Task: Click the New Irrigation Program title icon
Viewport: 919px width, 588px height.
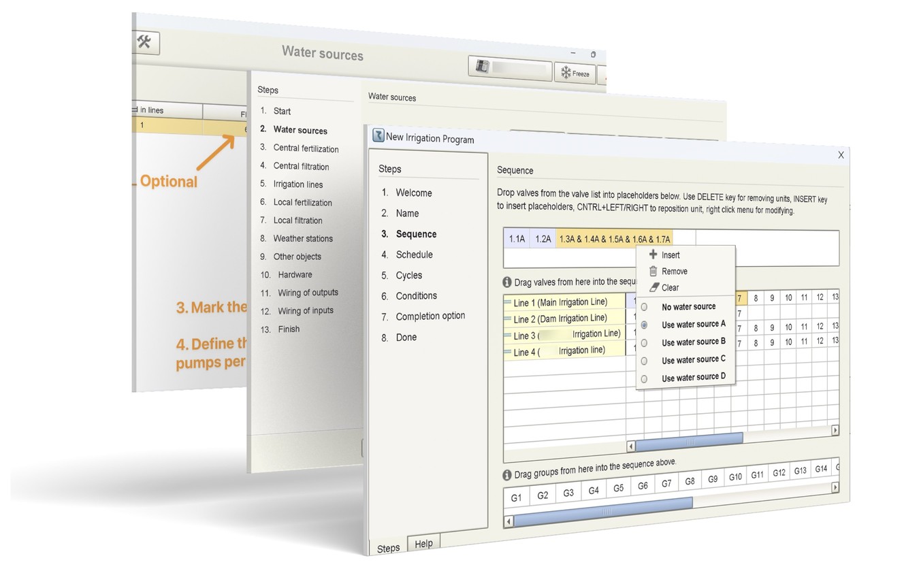Action: point(378,135)
